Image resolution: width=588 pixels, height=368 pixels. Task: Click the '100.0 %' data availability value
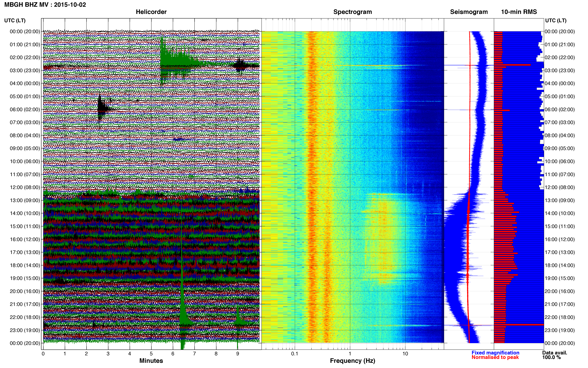click(x=552, y=357)
